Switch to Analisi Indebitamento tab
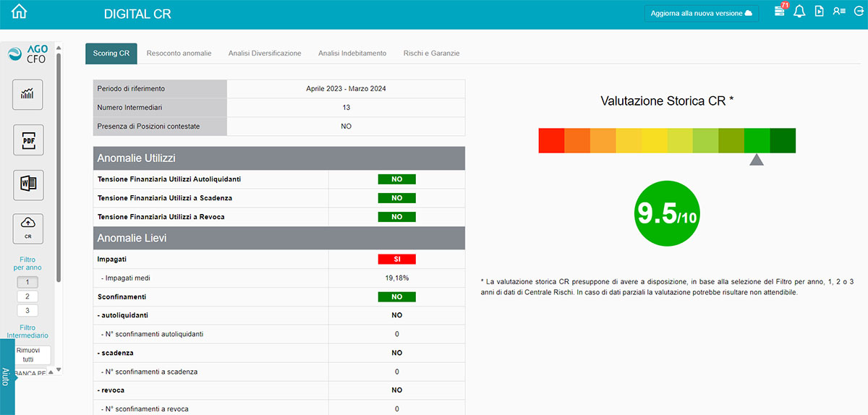The height and width of the screenshot is (415, 868). point(352,54)
